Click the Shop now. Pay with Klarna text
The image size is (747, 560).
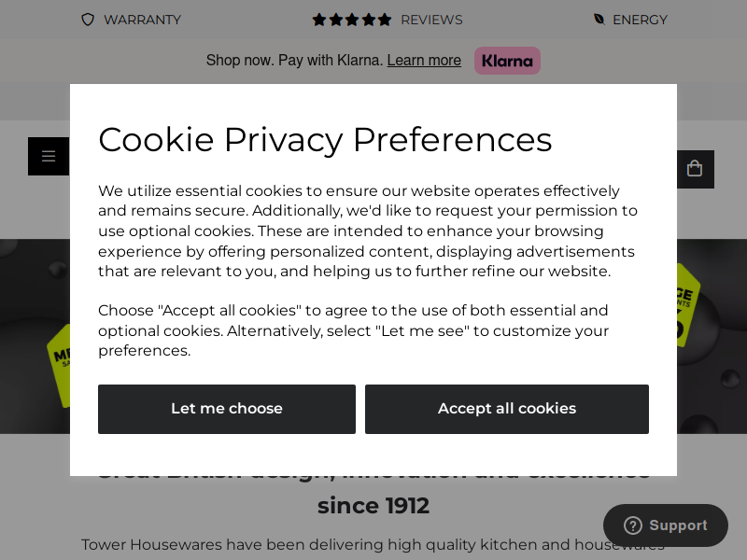294,61
